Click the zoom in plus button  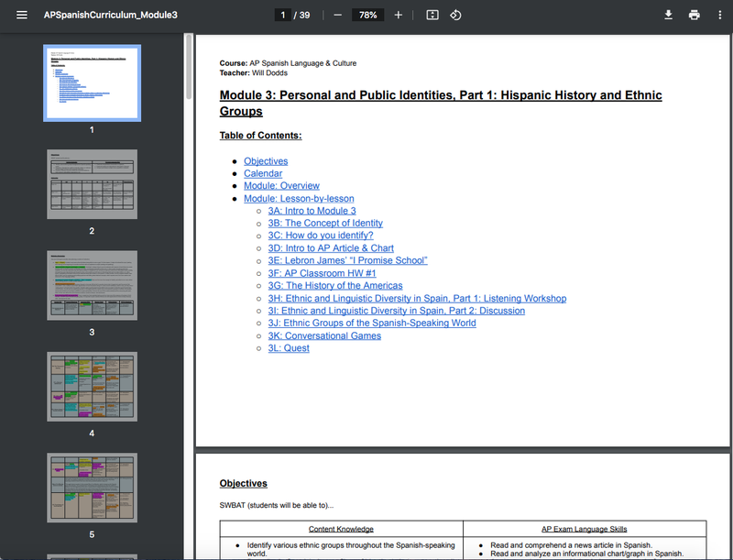(398, 16)
